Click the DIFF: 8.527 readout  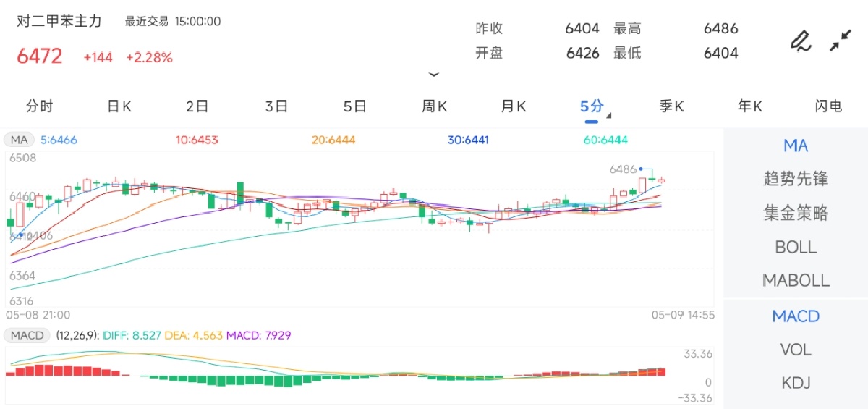(x=132, y=336)
